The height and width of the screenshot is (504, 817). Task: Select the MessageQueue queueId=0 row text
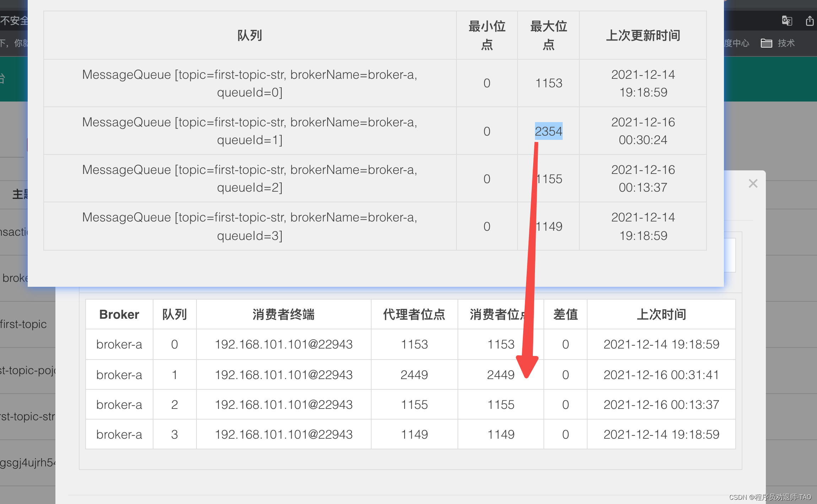(250, 83)
